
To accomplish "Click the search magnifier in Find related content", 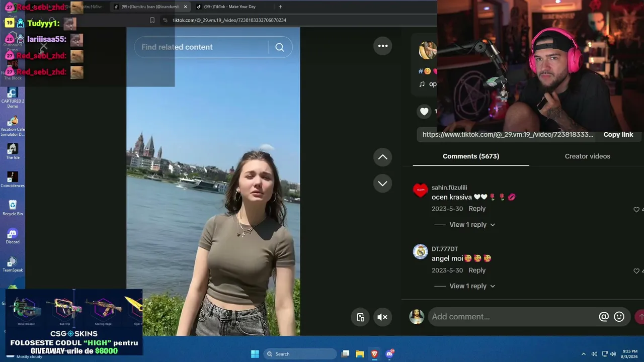I will (x=280, y=47).
